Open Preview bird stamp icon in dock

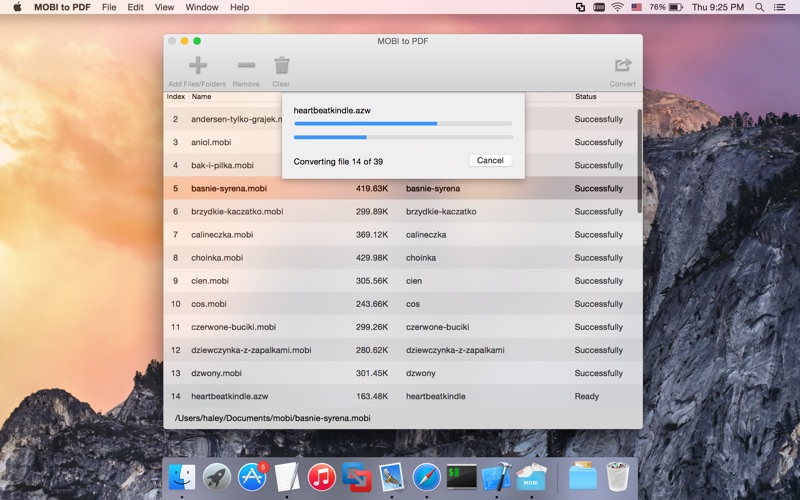point(391,478)
